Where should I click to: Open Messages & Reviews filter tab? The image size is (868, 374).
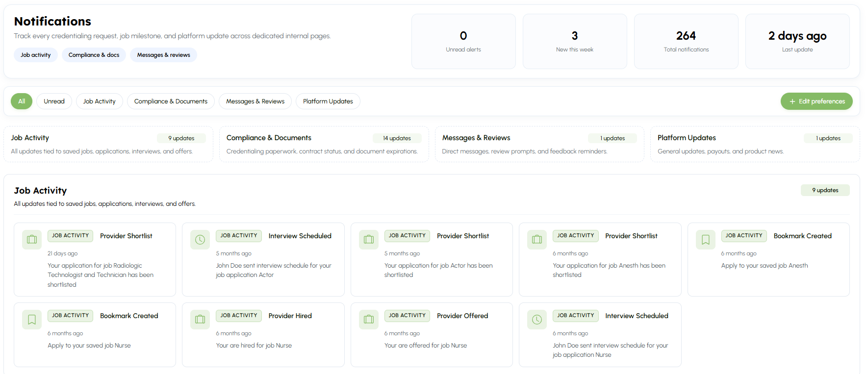[x=255, y=101]
